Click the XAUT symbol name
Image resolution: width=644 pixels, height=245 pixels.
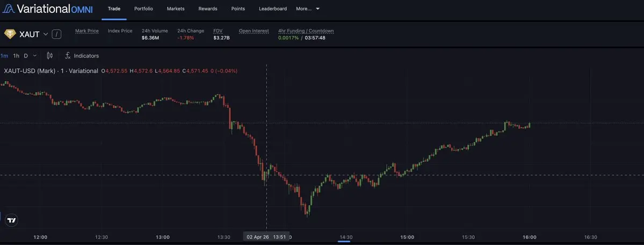[x=30, y=34]
